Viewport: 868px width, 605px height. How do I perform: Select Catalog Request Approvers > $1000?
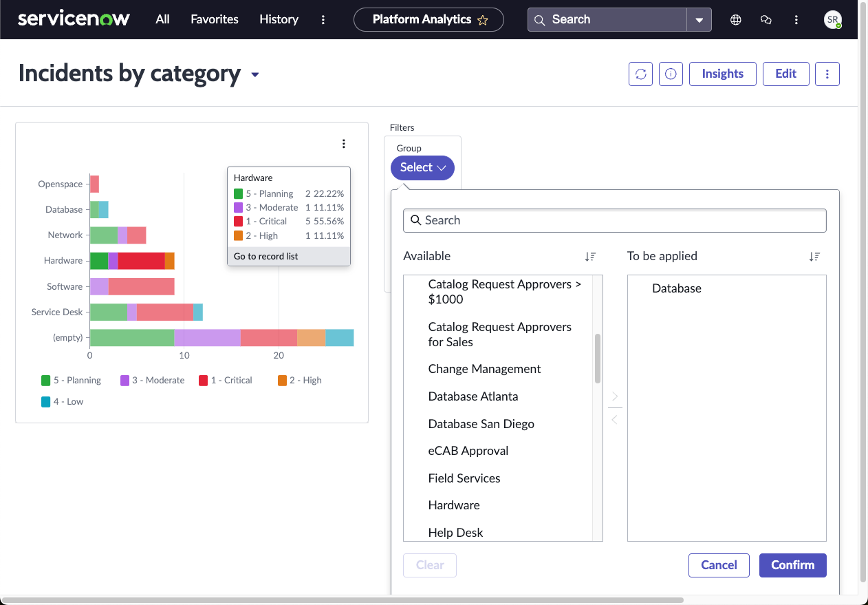point(504,292)
